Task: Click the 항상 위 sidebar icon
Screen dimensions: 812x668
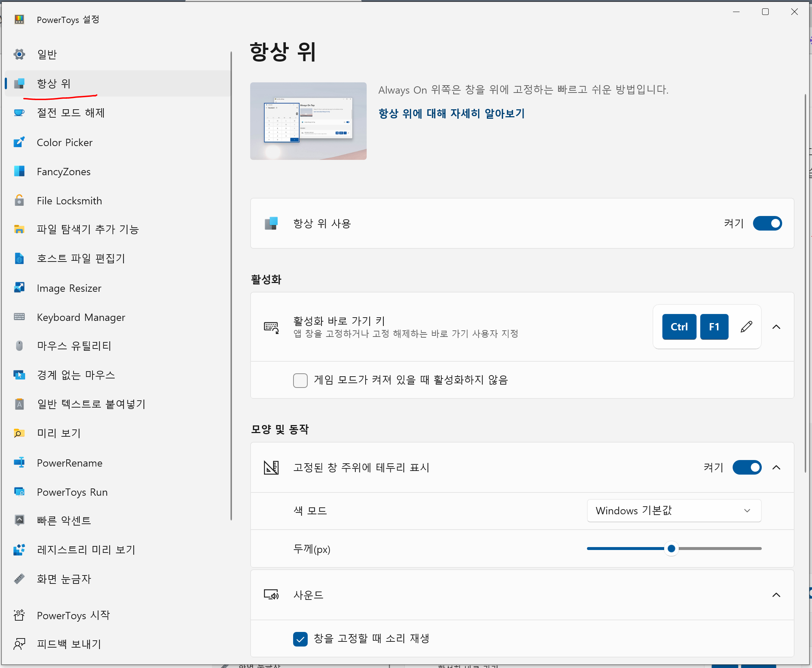Action: 19,83
